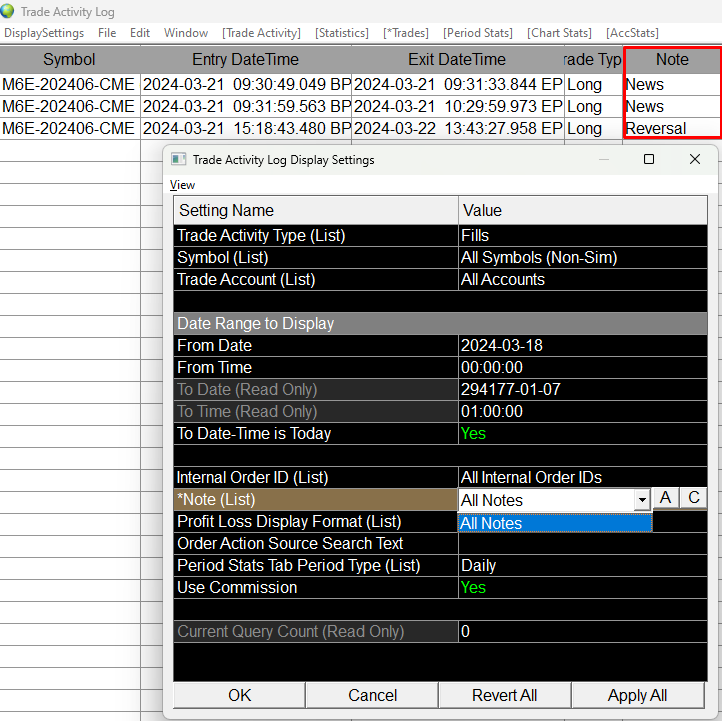This screenshot has height=721, width=722.
Task: Select the Trade Account (List) setting row
Action: pos(440,279)
